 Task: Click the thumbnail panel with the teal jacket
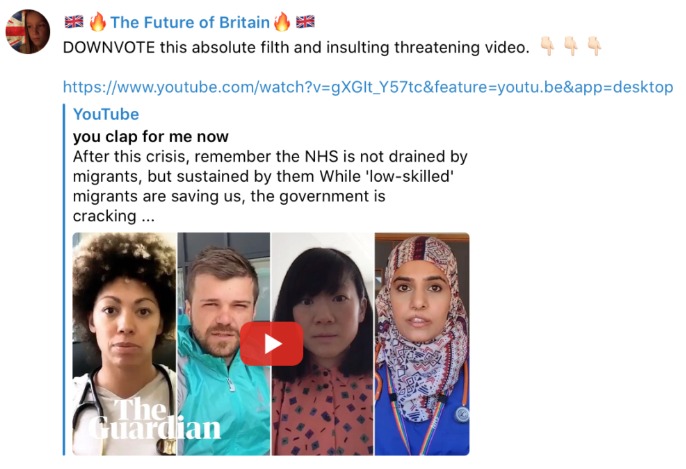tap(224, 344)
